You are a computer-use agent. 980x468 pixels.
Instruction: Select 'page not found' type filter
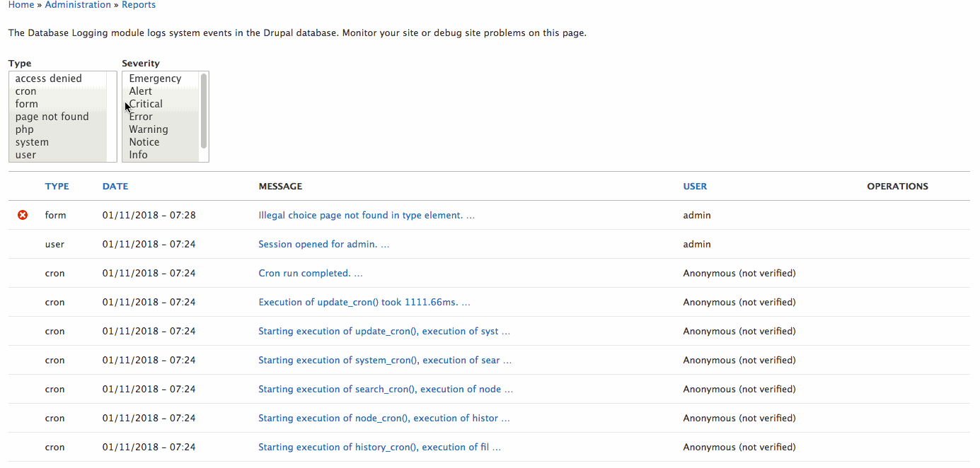coord(52,117)
